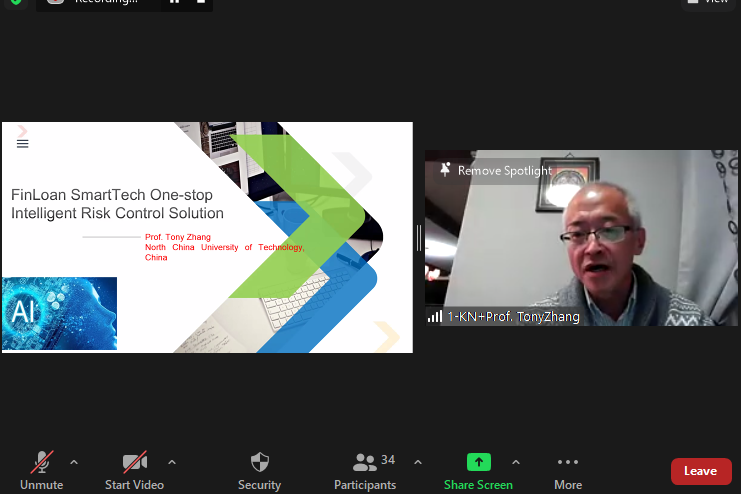Click the green encryption shield icon
The height and width of the screenshot is (494, 741).
click(x=16, y=2)
